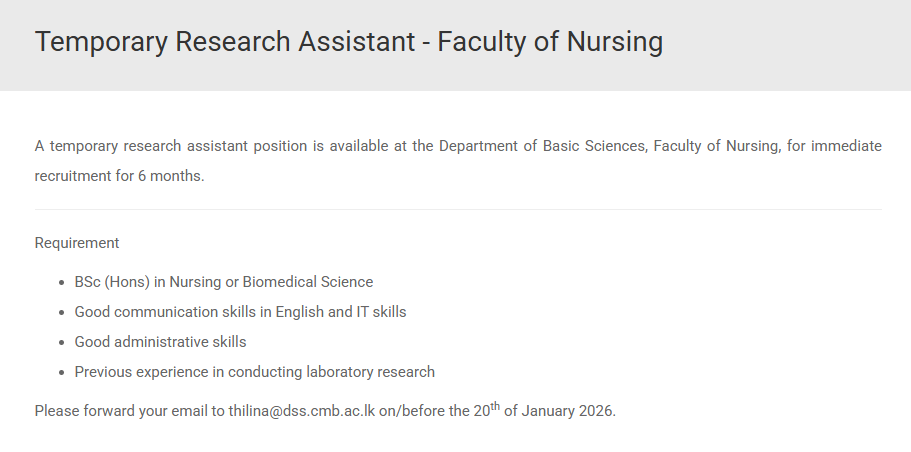
Task: Click the page title 'Temporary Research Assistant' heading
Action: coord(224,42)
